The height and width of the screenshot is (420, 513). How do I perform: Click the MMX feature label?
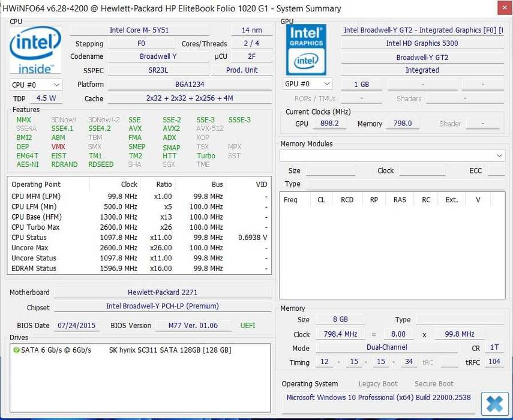pyautogui.click(x=23, y=120)
